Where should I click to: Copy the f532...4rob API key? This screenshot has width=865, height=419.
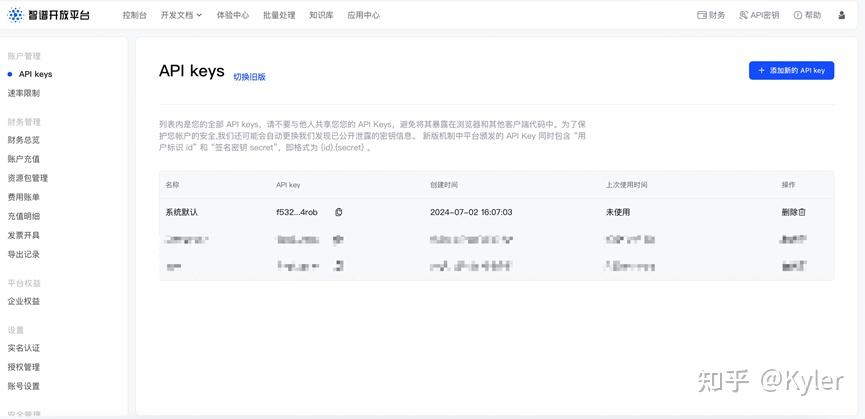[339, 212]
